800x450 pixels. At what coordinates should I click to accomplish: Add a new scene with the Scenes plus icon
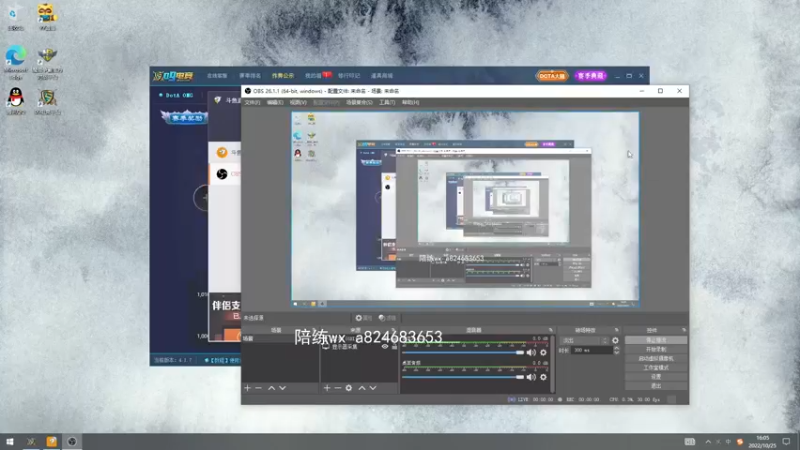[247, 388]
